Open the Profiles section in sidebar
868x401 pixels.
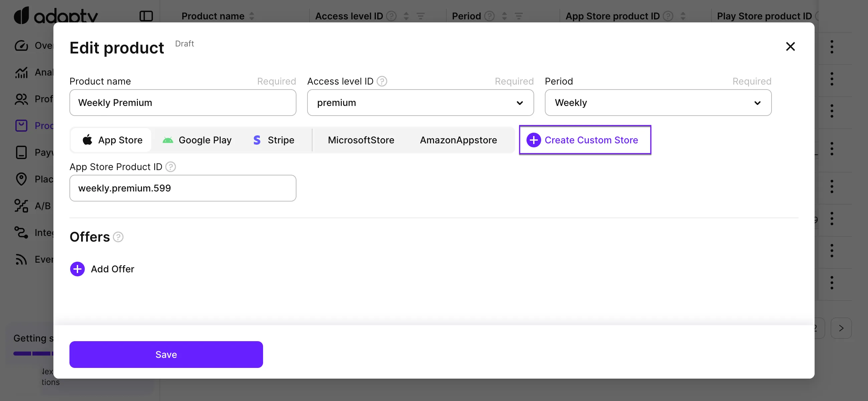tap(21, 99)
